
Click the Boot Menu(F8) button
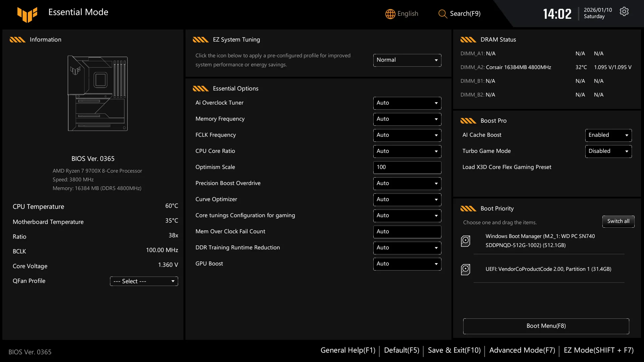click(546, 326)
